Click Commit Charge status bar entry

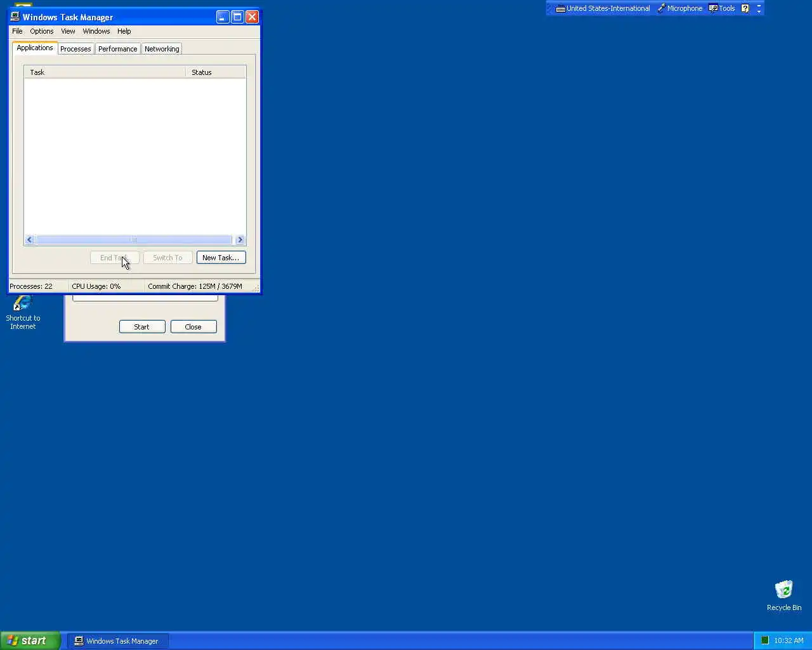tap(195, 286)
